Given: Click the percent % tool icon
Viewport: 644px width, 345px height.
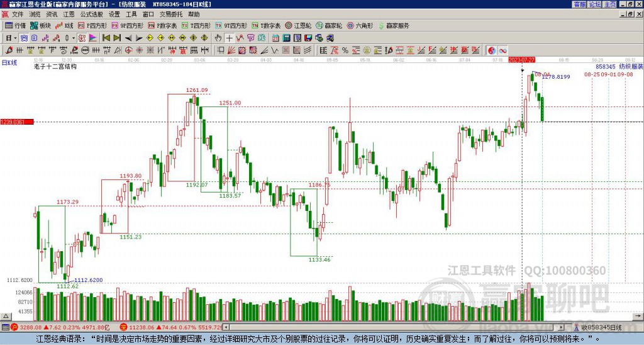Looking at the screenshot, I should coord(345,50).
